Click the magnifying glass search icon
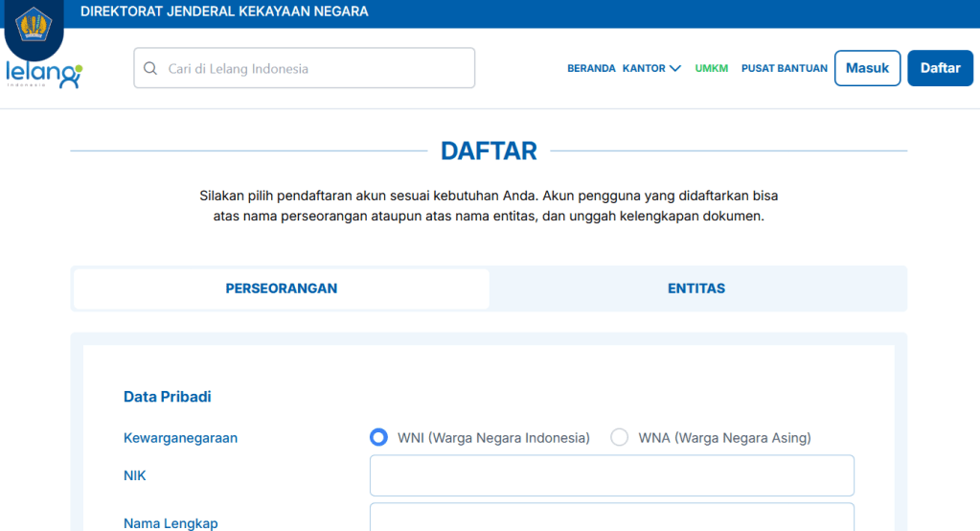This screenshot has width=980, height=531. point(150,69)
